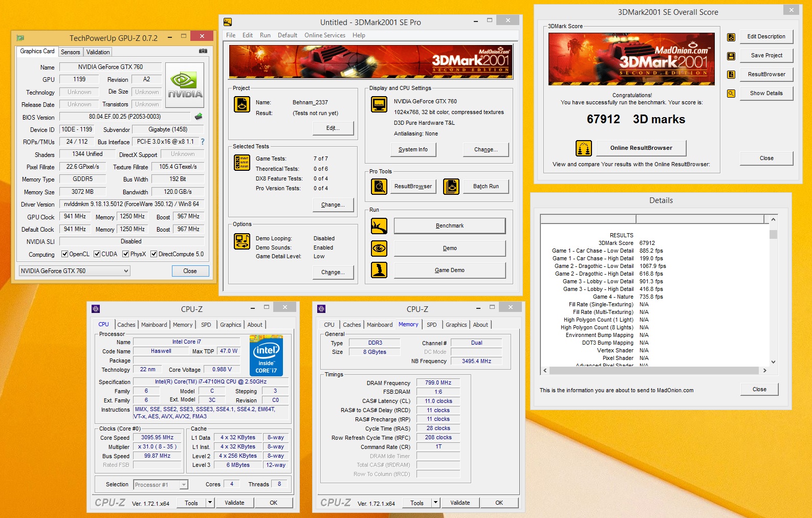Open the NVIDIA GeForce GTX 760 GPU dropdown
The width and height of the screenshot is (812, 518).
click(75, 271)
